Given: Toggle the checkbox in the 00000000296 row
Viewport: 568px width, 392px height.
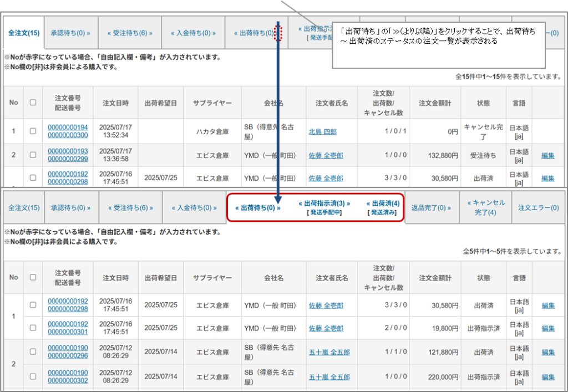Looking at the screenshot, I should click(33, 352).
